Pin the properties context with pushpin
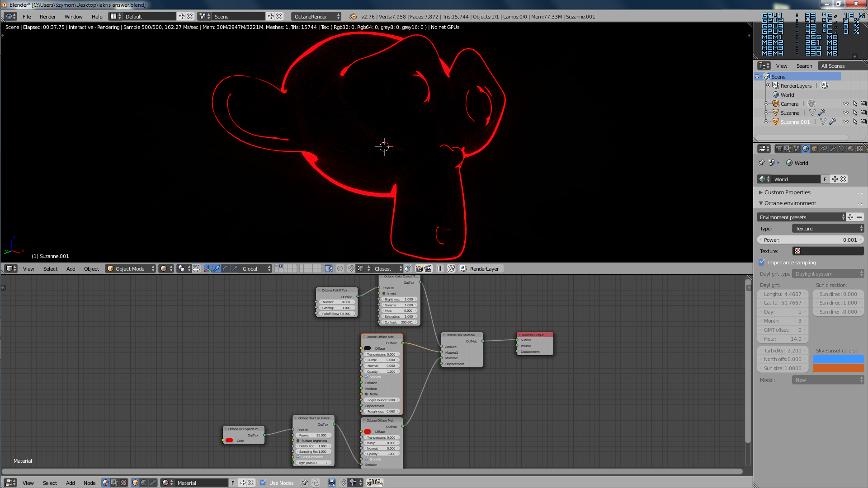 pyautogui.click(x=761, y=163)
